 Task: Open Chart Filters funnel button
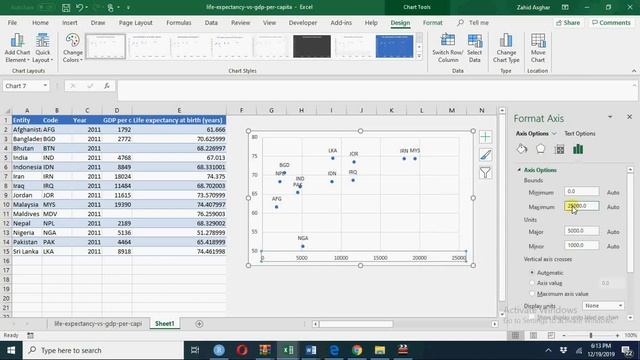point(485,173)
